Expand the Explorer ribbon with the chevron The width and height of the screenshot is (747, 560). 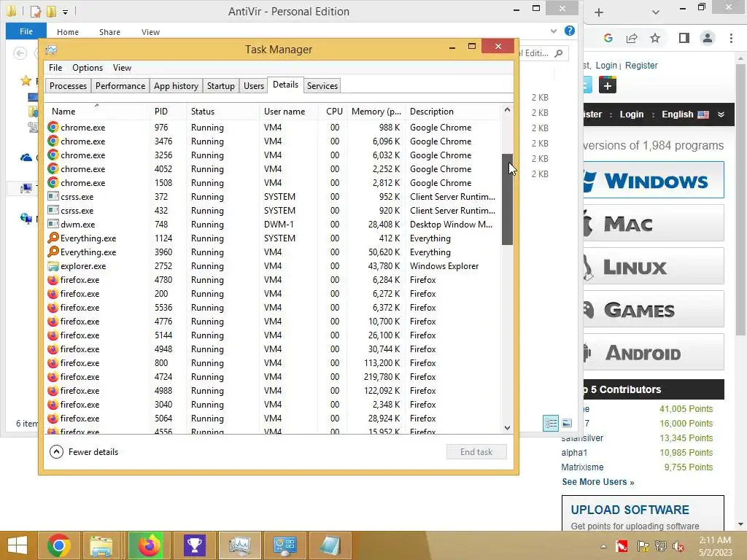[554, 31]
